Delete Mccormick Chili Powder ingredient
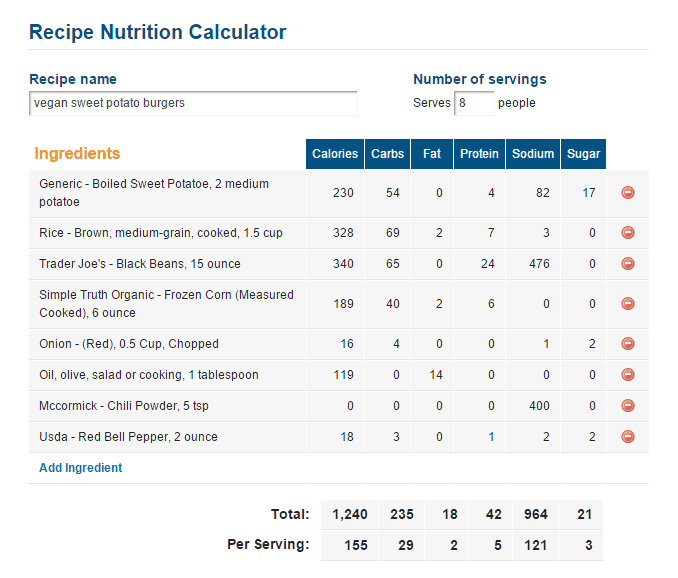This screenshot has width=678, height=578. (x=628, y=406)
